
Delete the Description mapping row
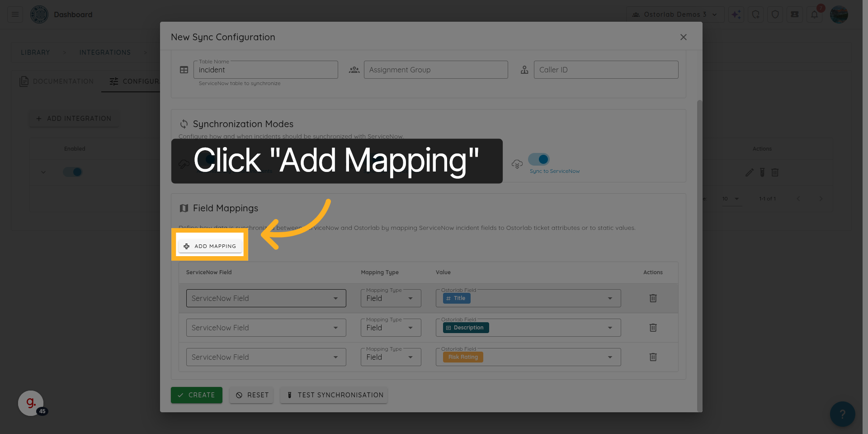pyautogui.click(x=653, y=328)
